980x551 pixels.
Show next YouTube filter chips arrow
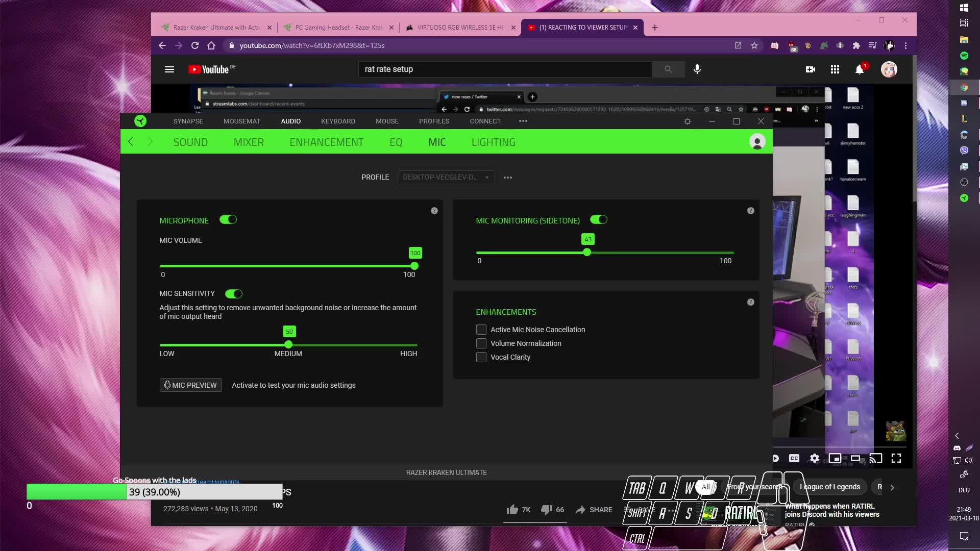[892, 487]
